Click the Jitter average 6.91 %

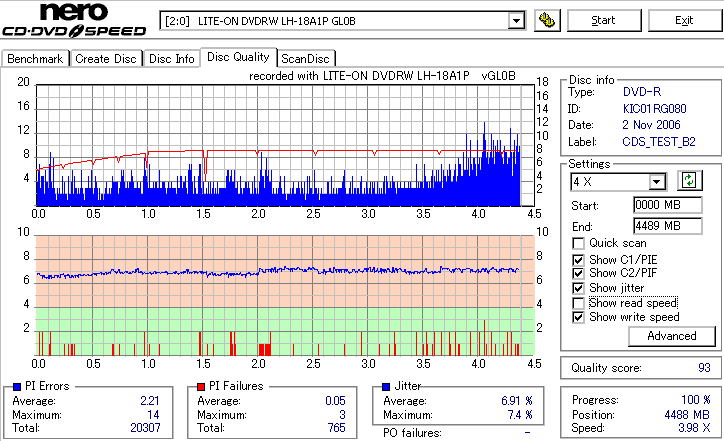click(517, 401)
